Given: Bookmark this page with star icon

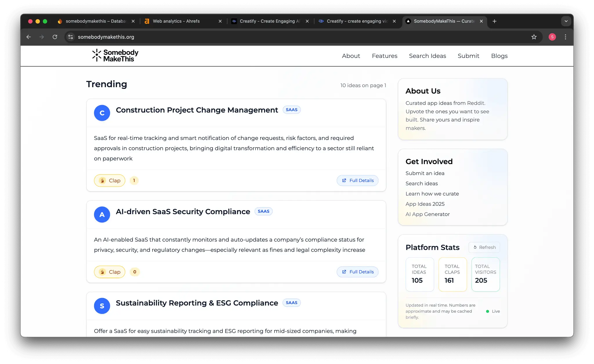Looking at the screenshot, I should click(x=534, y=37).
